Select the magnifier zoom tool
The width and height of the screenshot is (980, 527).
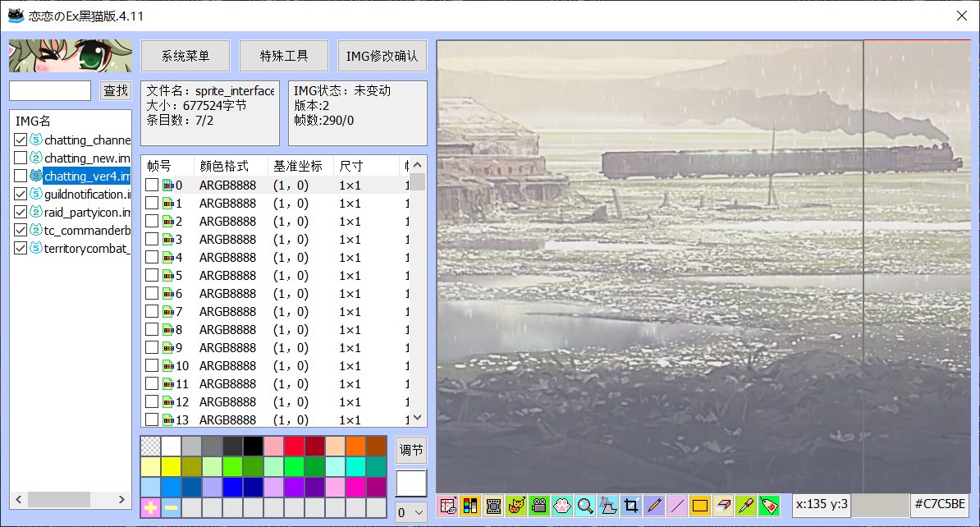pyautogui.click(x=585, y=506)
